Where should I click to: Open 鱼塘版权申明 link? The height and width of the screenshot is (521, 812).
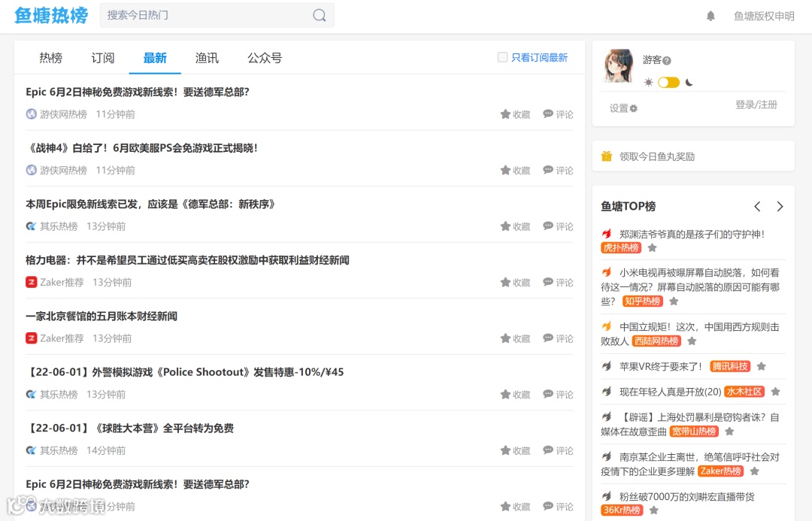764,16
